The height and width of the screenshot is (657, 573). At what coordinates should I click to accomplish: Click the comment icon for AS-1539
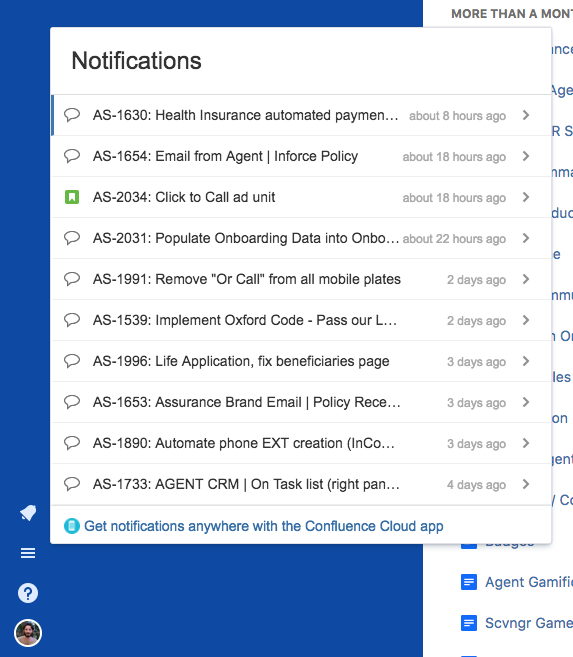(x=72, y=320)
